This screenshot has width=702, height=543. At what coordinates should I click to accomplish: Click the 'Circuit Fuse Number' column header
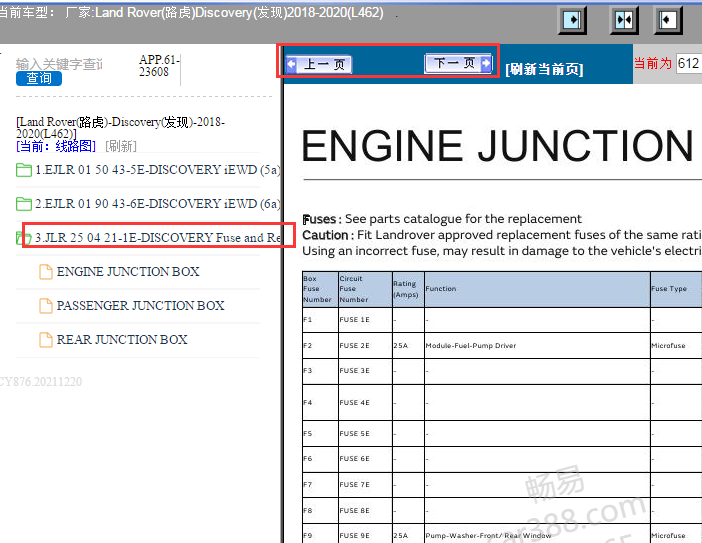(x=365, y=289)
